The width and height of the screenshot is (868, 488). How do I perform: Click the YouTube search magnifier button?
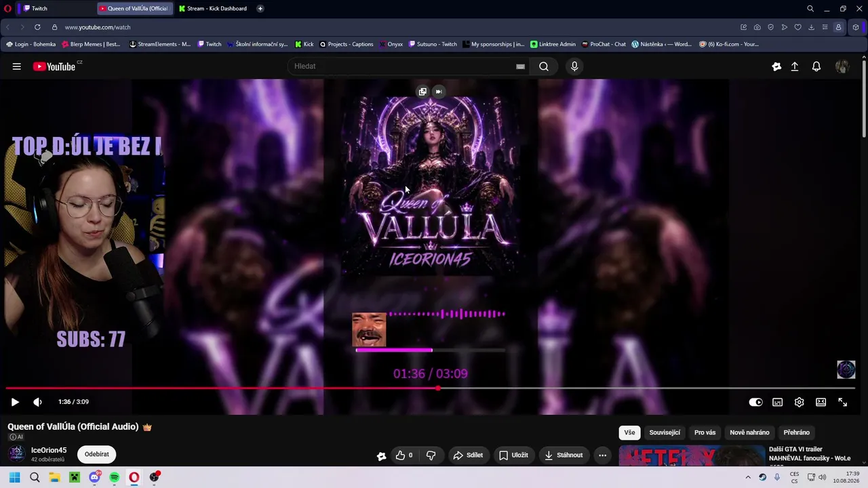coord(544,66)
